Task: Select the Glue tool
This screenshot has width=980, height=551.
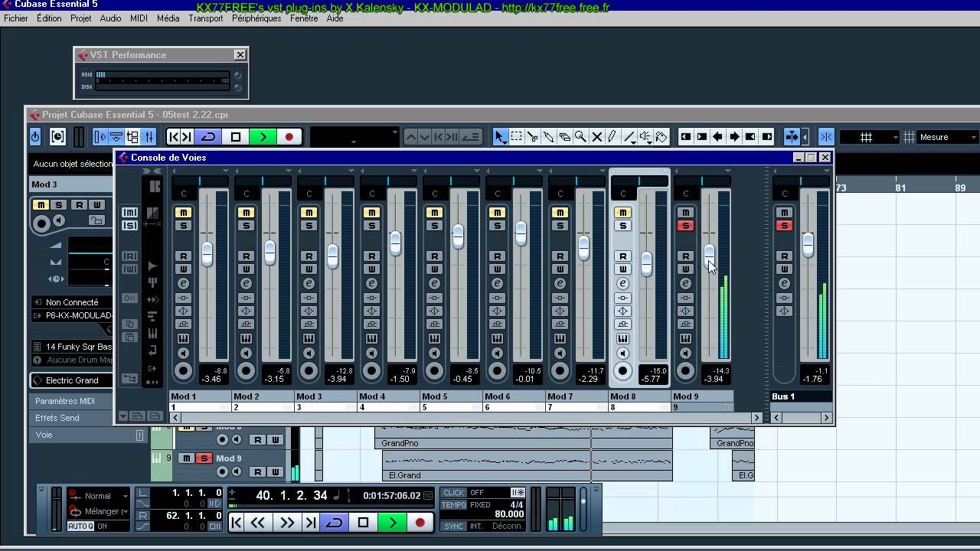Action: click(x=549, y=137)
